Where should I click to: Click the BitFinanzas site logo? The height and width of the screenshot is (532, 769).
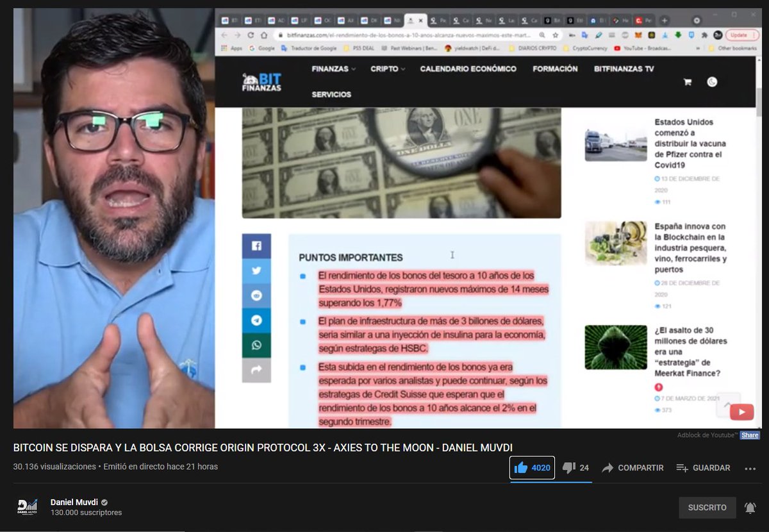[261, 81]
